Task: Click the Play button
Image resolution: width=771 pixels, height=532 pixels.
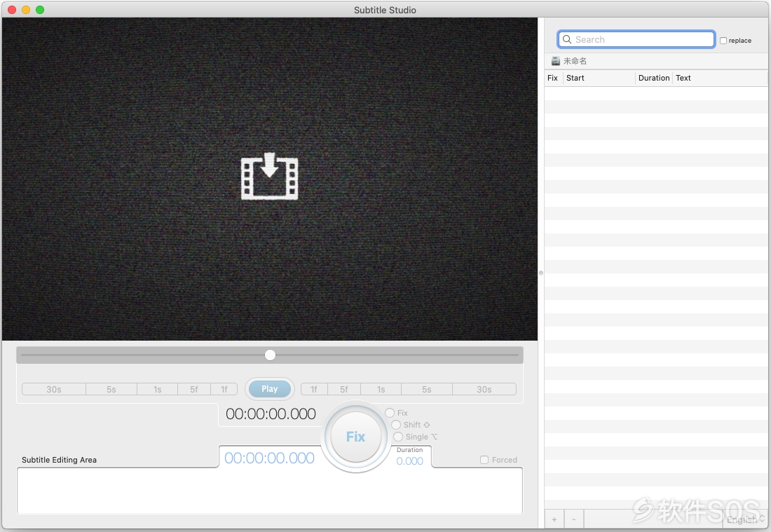Action: pos(269,389)
